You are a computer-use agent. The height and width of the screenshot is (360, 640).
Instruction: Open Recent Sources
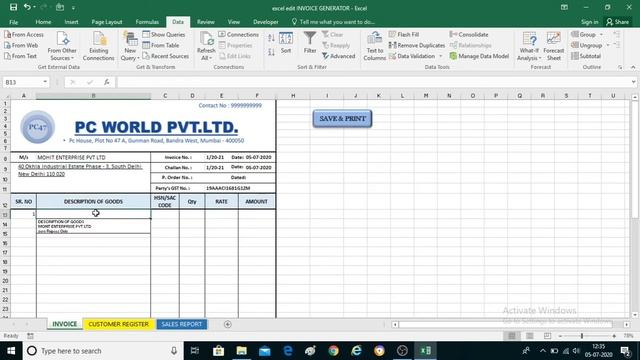(165, 56)
